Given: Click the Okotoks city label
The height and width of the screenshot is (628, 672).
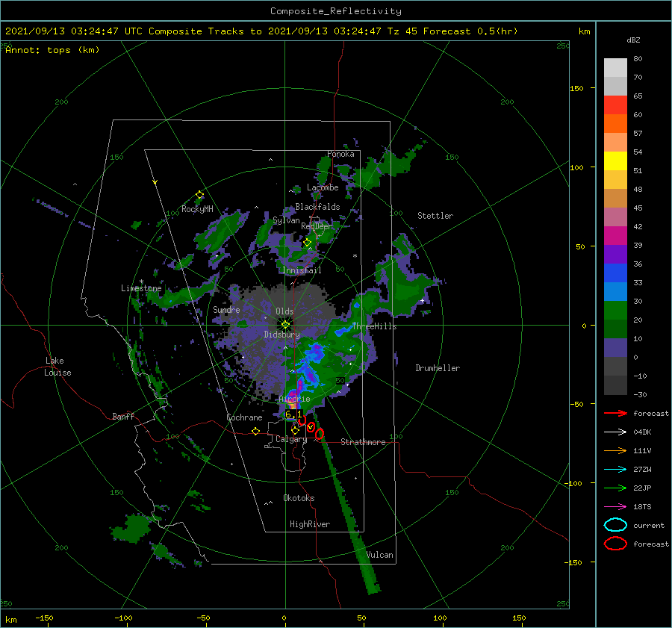Looking at the screenshot, I should tap(299, 498).
